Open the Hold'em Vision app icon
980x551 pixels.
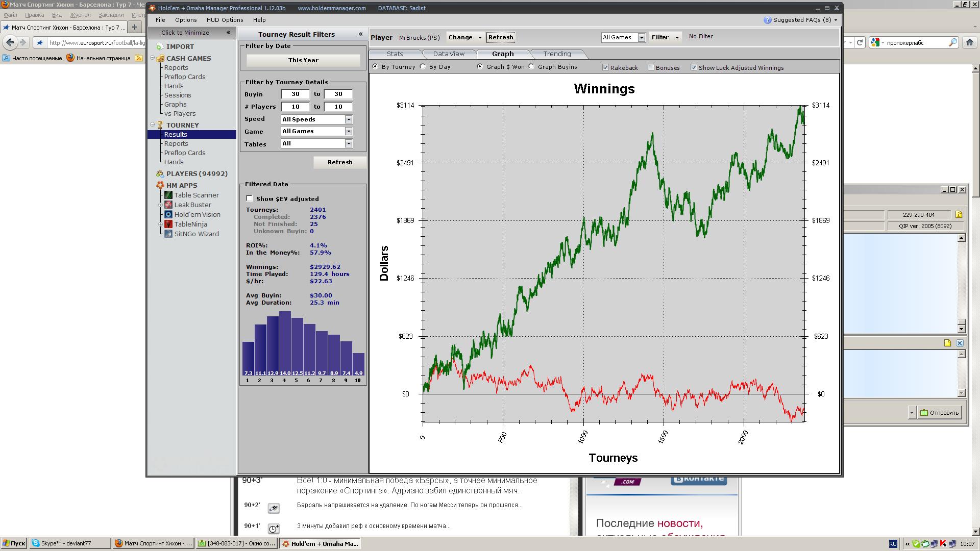[x=168, y=214]
